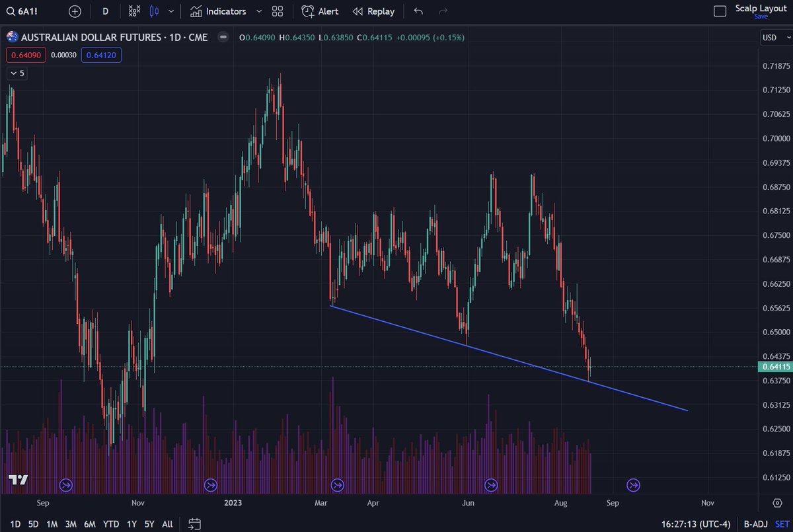Click the D interval button
Screen dimensions: 793x532
pos(104,11)
